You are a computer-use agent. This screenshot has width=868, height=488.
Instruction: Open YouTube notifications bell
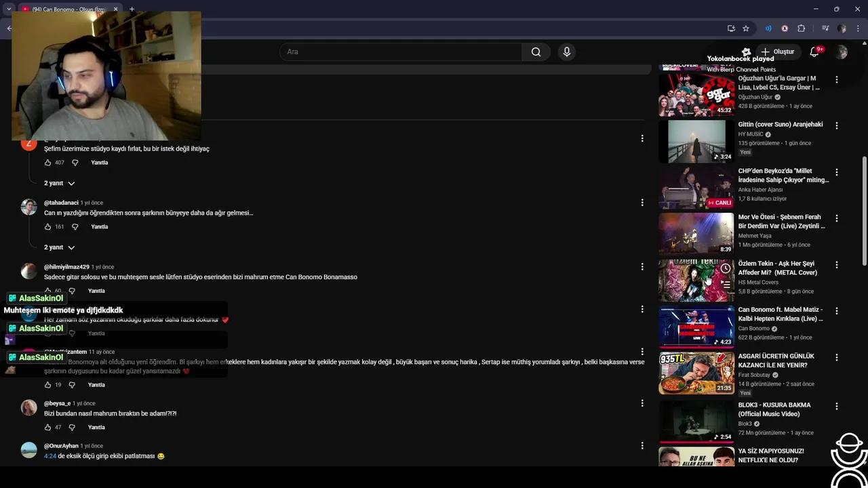(x=814, y=52)
